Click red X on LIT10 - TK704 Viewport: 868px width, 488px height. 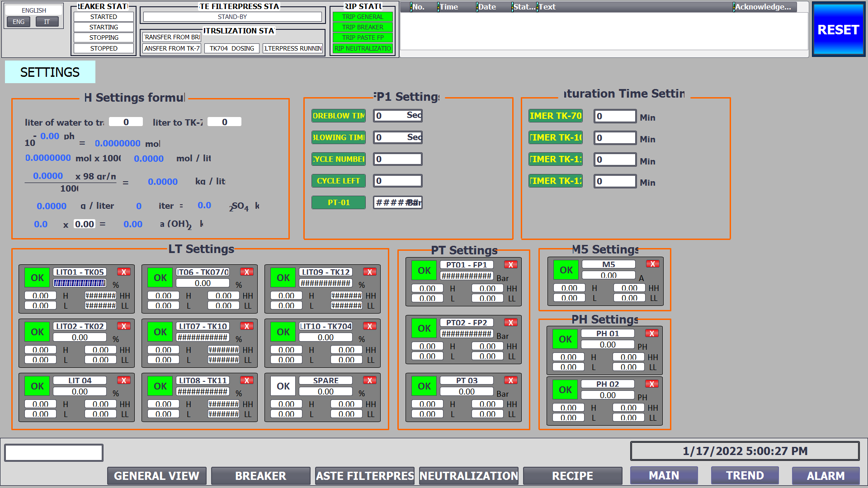370,326
